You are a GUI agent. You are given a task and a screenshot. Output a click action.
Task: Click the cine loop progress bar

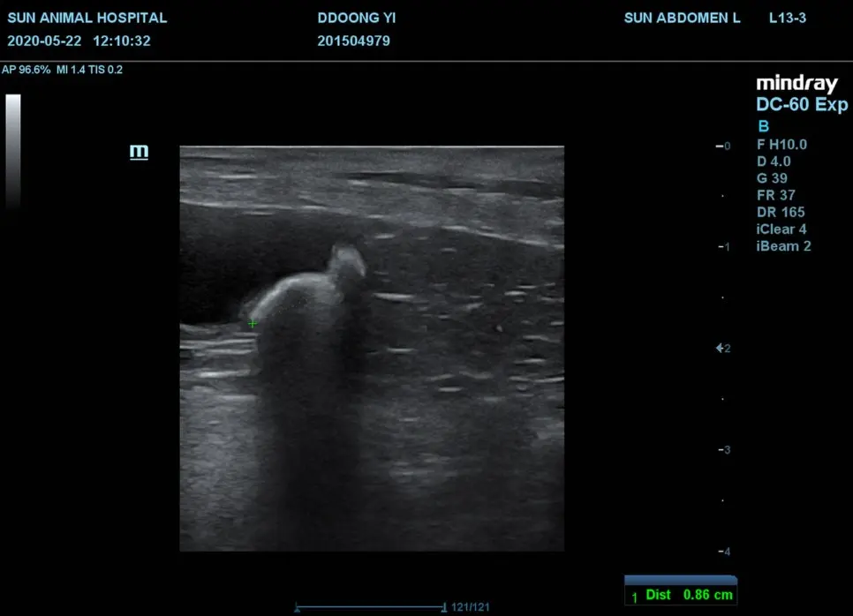click(371, 607)
